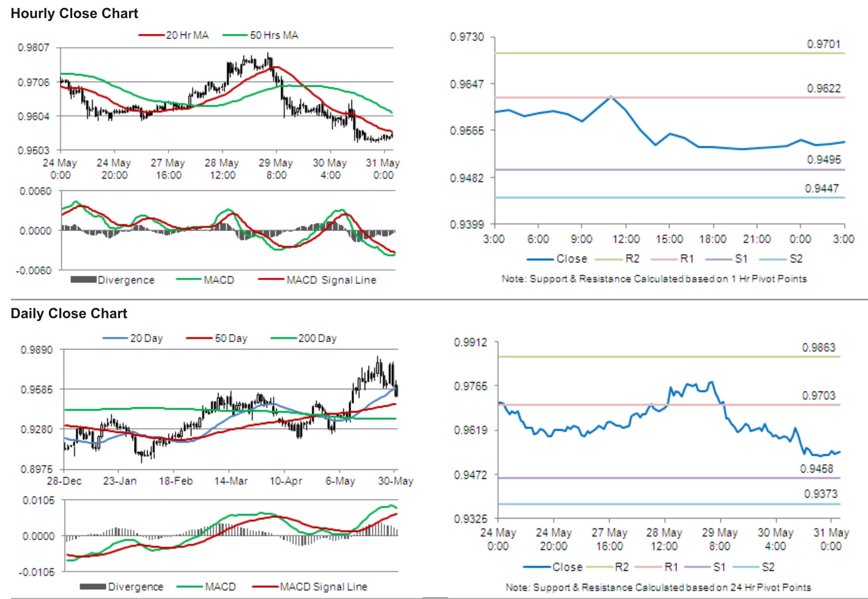Select the 0.9622 R1 resistance value
This screenshot has width=868, height=599.
[824, 88]
